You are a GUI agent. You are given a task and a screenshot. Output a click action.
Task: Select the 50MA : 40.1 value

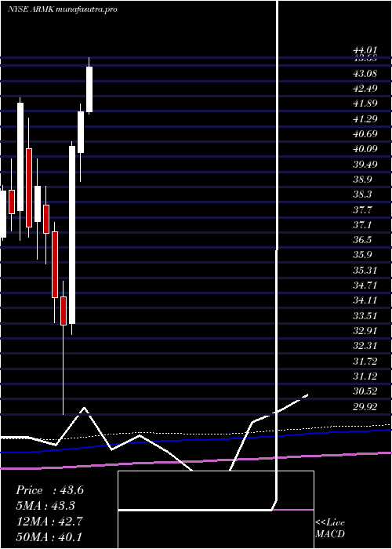pos(50,536)
